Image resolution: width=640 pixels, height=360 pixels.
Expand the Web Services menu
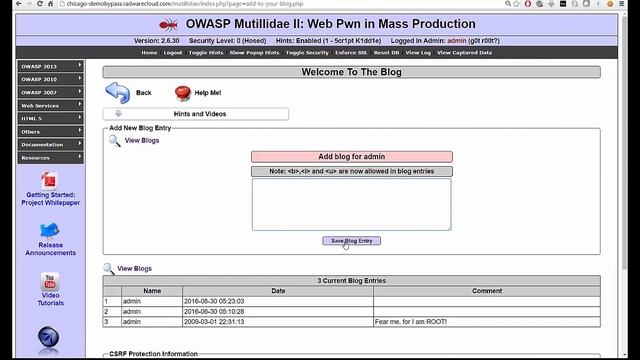click(51, 105)
